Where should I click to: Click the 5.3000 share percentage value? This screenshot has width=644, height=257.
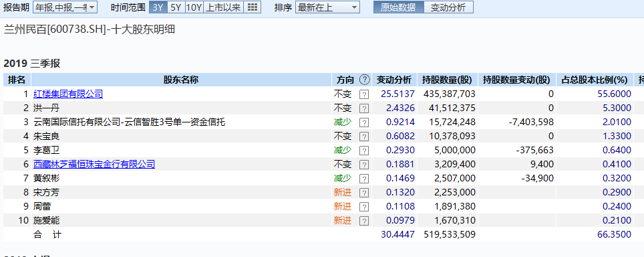[x=617, y=108]
